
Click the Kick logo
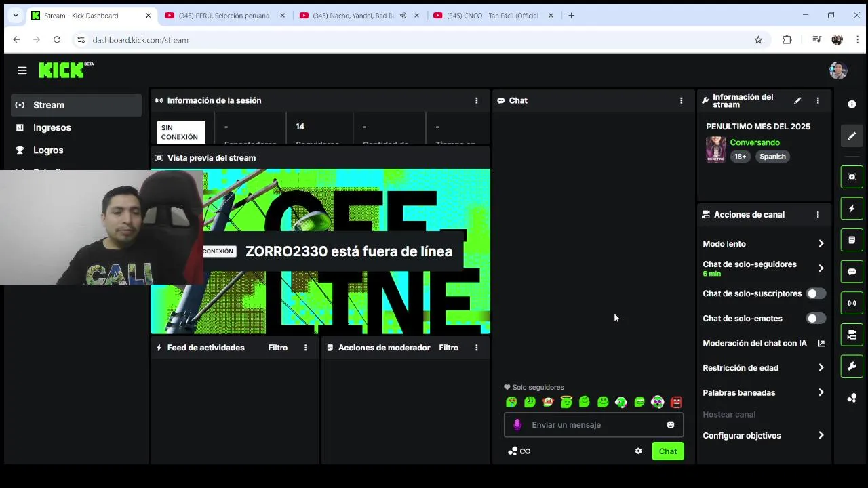point(66,70)
